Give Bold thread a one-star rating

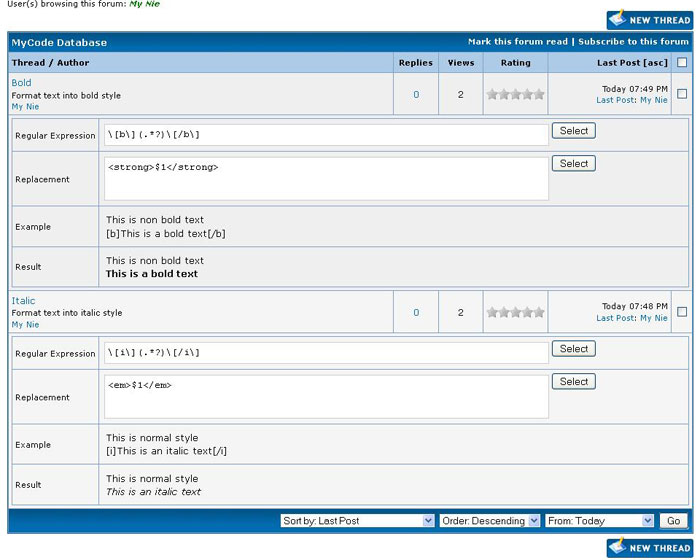492,94
